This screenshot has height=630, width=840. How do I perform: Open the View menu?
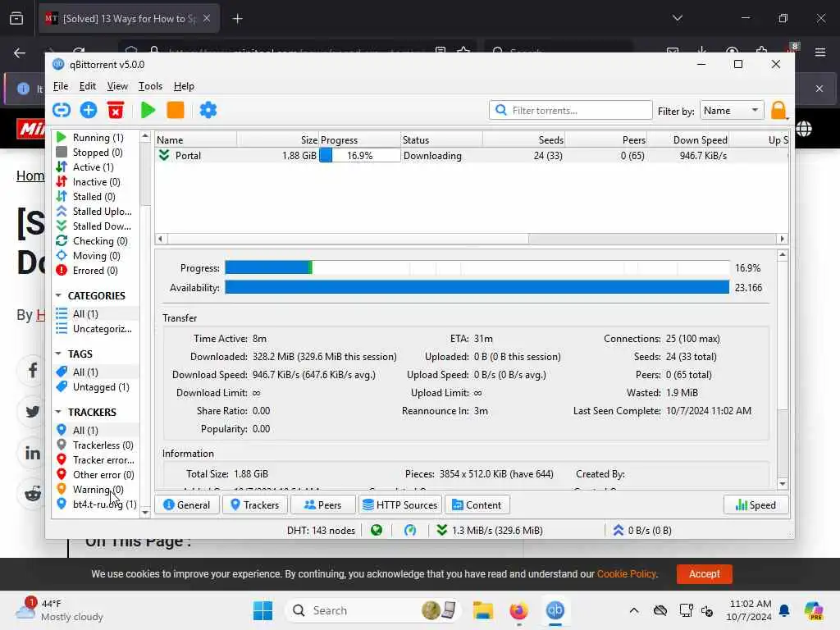117,86
